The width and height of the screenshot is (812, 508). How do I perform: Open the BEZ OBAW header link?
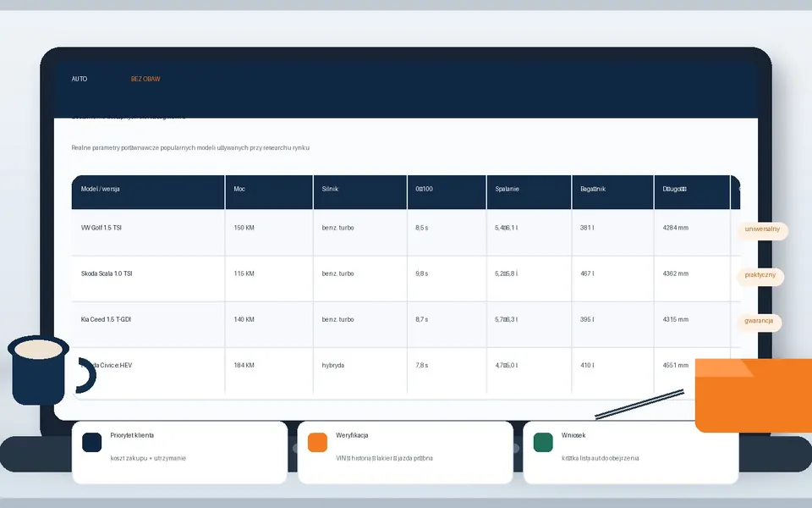(x=145, y=79)
